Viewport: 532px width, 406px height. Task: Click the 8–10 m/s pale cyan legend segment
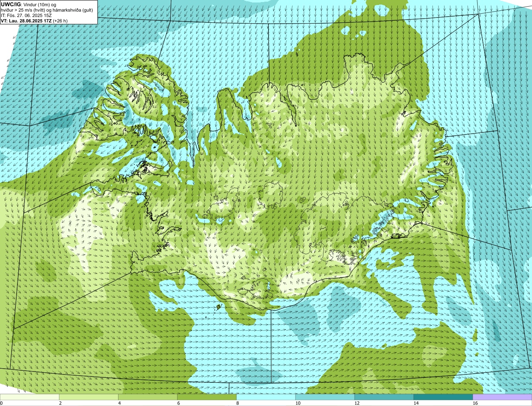coord(266,397)
